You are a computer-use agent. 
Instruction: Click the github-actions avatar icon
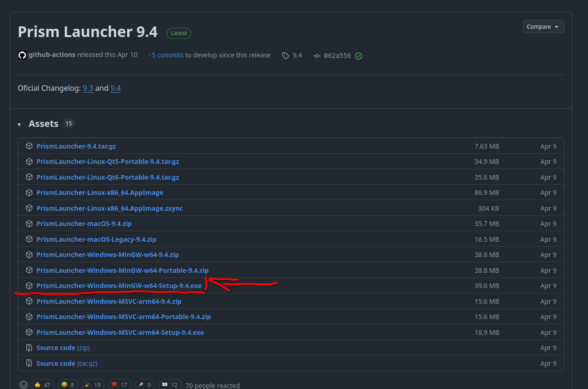pos(22,55)
